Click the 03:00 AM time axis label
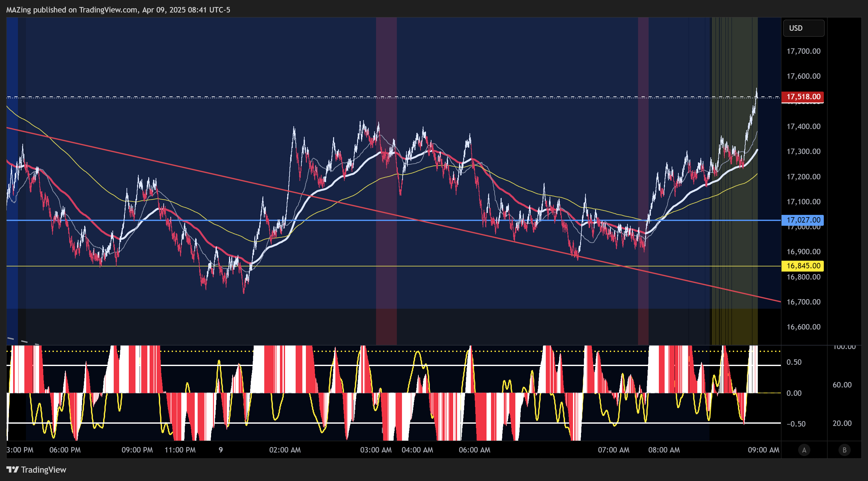This screenshot has width=868, height=481. (x=376, y=450)
